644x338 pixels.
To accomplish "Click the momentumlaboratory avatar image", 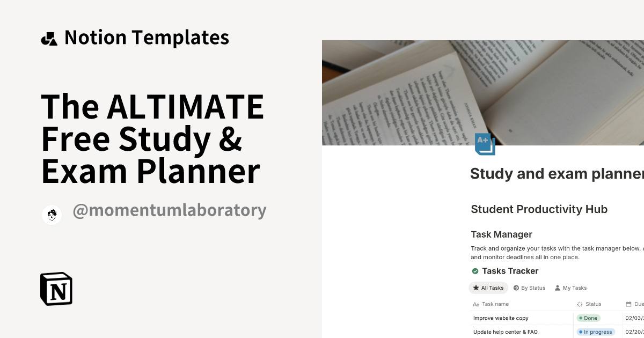I will (52, 215).
